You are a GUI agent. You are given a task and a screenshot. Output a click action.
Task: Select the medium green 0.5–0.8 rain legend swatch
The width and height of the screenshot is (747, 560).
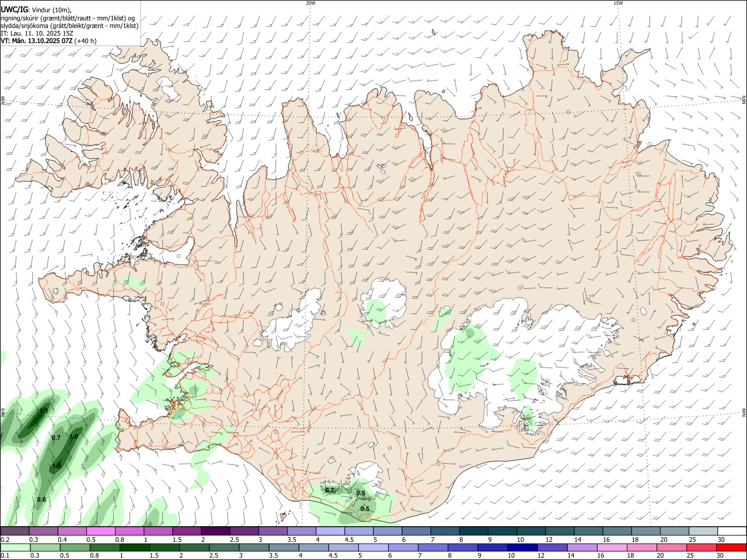pyautogui.click(x=76, y=547)
